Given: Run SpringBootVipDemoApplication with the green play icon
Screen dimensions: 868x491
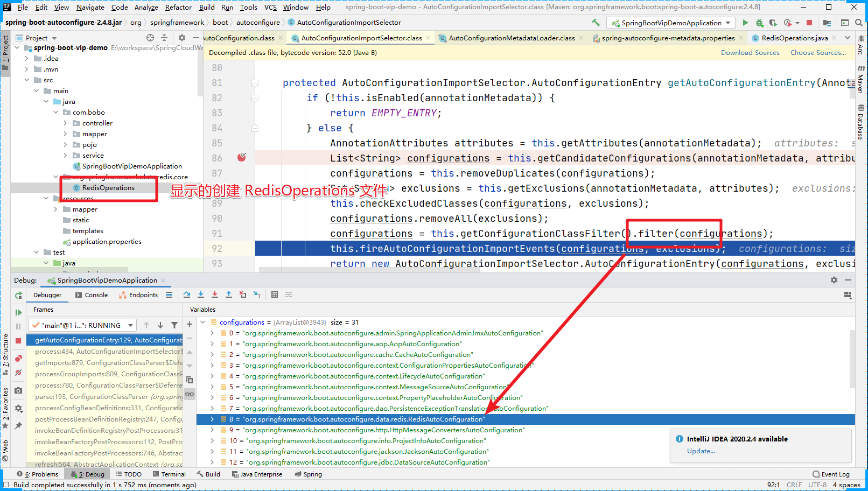Looking at the screenshot, I should click(745, 23).
